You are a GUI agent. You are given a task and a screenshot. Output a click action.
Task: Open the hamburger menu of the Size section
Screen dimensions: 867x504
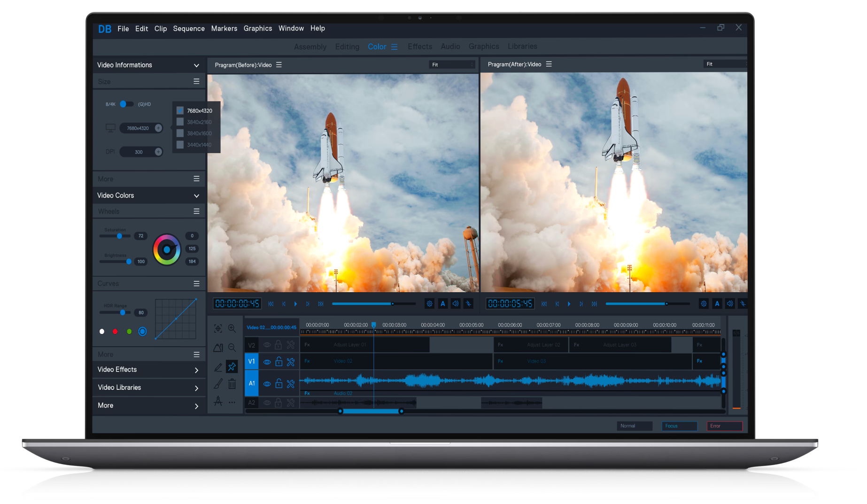(196, 81)
